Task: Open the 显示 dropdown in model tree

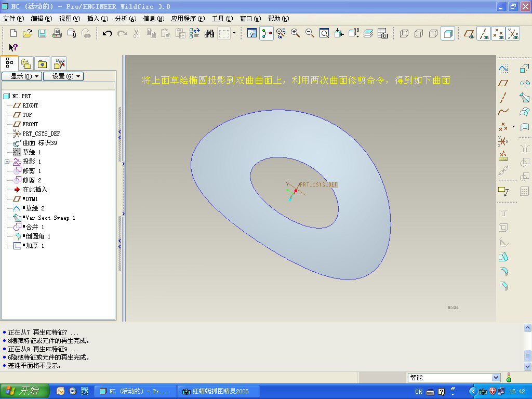Action: click(x=22, y=76)
